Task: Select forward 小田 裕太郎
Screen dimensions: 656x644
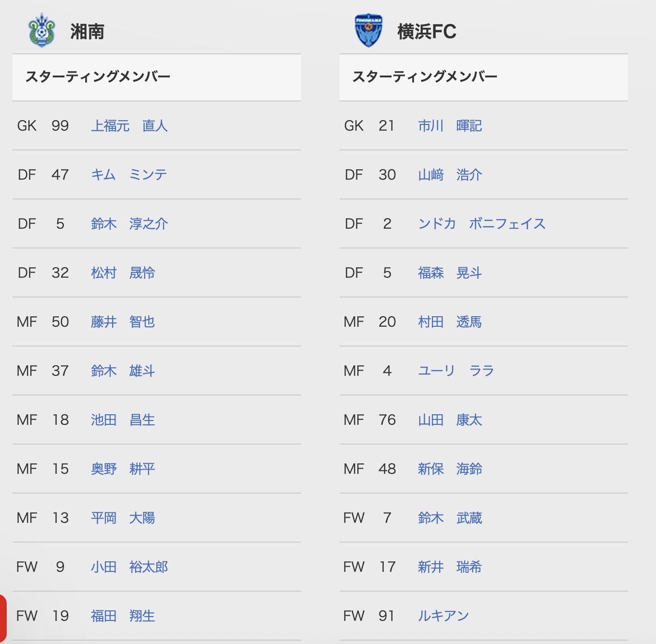Action: click(x=129, y=567)
